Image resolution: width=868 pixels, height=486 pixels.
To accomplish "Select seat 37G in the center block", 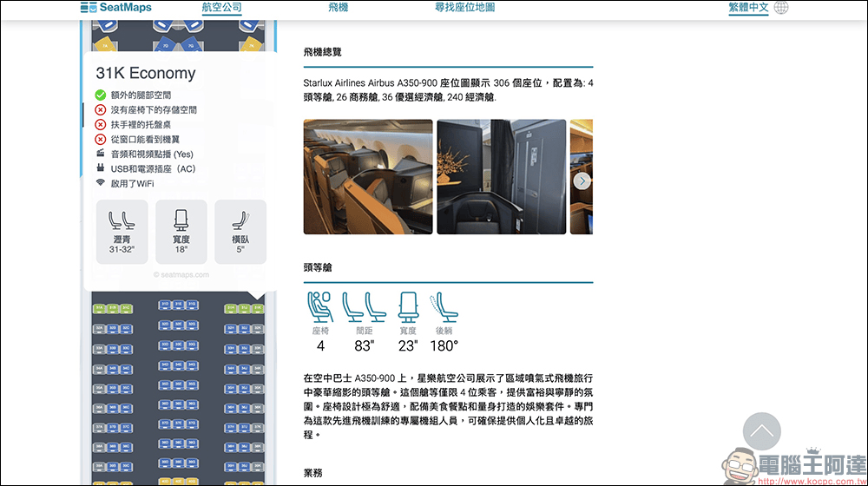I will point(192,424).
